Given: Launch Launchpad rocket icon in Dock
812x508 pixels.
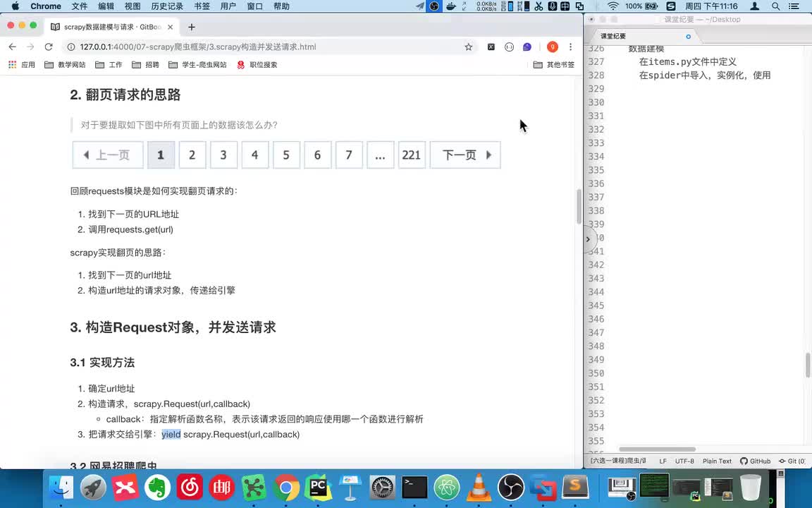Looking at the screenshot, I should click(x=93, y=488).
